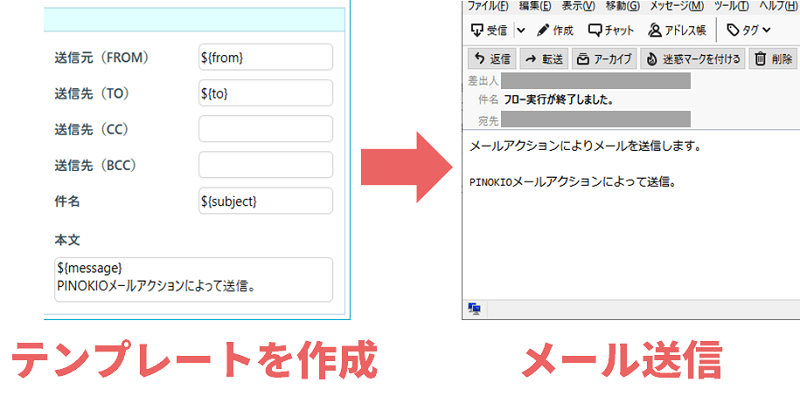Click the body line PINOKIOメールアクションによって送信。 in mail

pyautogui.click(x=572, y=182)
